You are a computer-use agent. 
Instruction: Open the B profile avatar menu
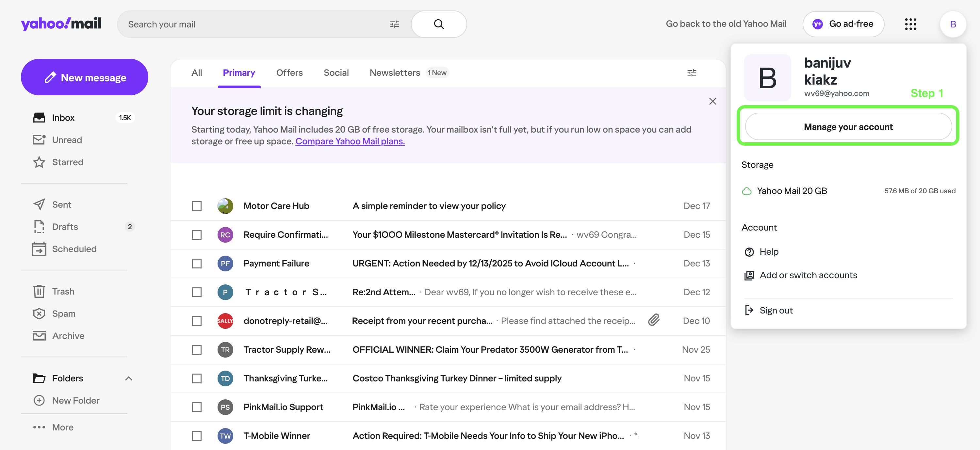tap(953, 24)
